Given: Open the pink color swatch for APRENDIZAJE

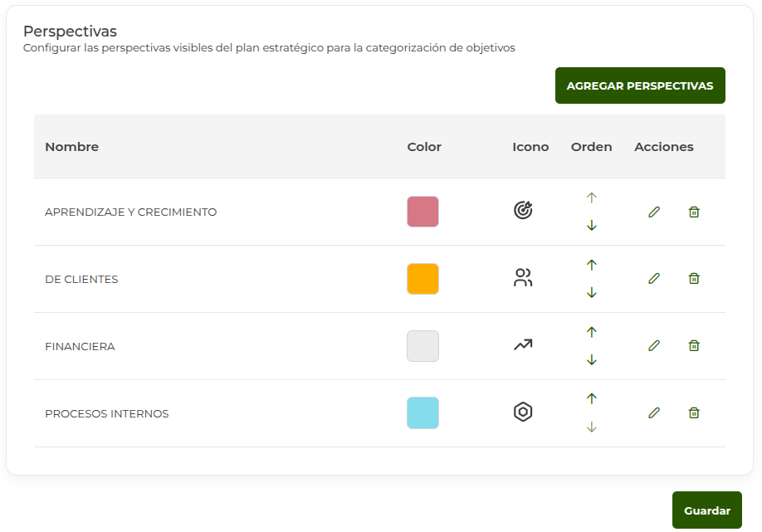Looking at the screenshot, I should pos(423,212).
